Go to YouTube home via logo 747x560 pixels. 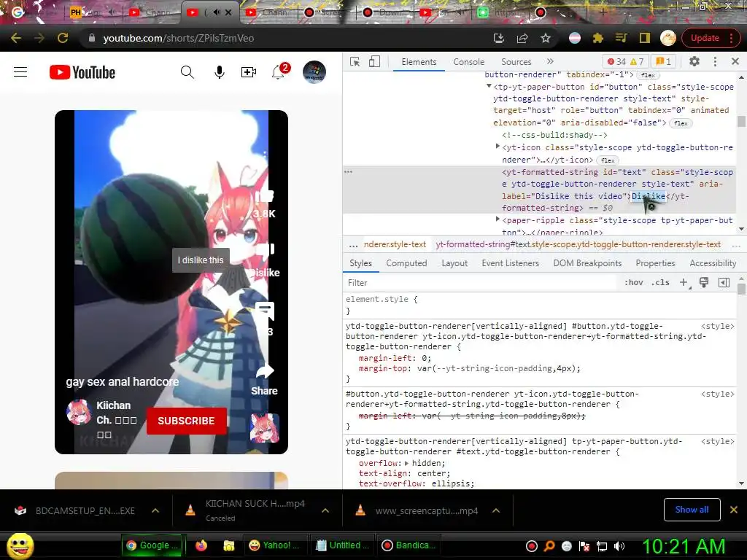(82, 72)
